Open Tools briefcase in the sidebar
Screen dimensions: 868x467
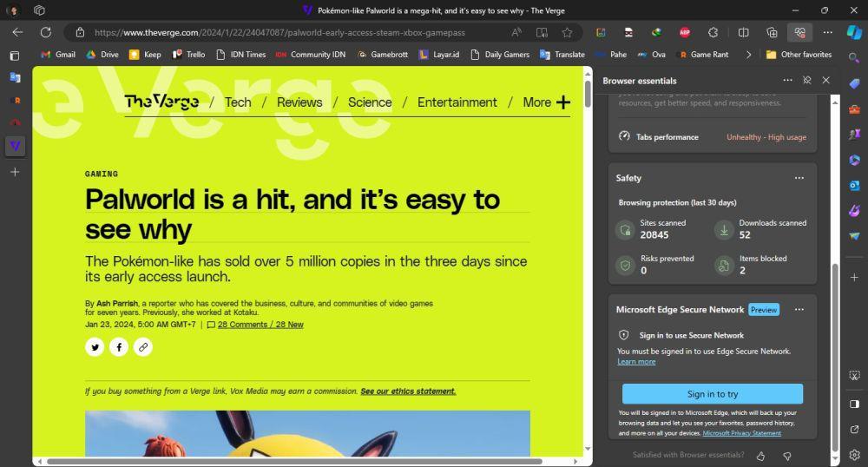(854, 109)
